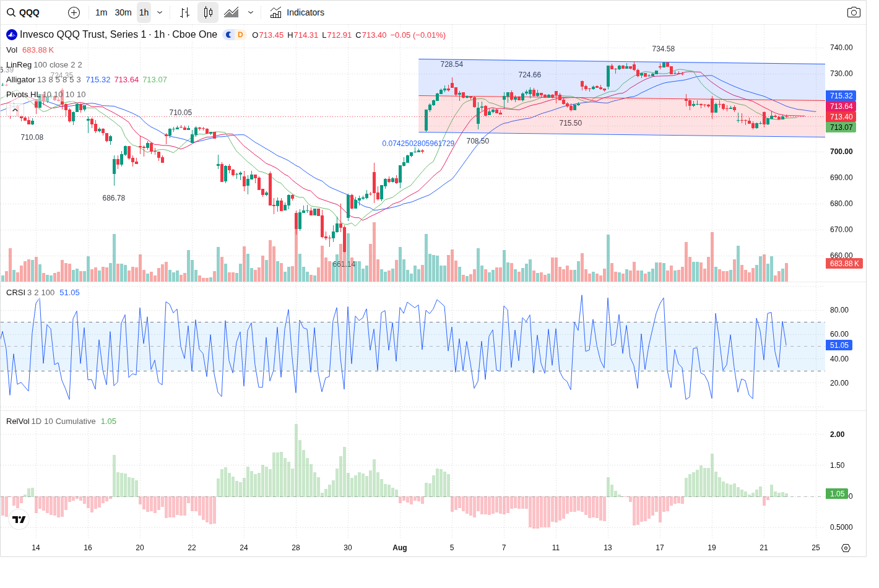Open the interval dropdown next to 1h
Image resolution: width=879 pixels, height=588 pixels.
[x=160, y=12]
